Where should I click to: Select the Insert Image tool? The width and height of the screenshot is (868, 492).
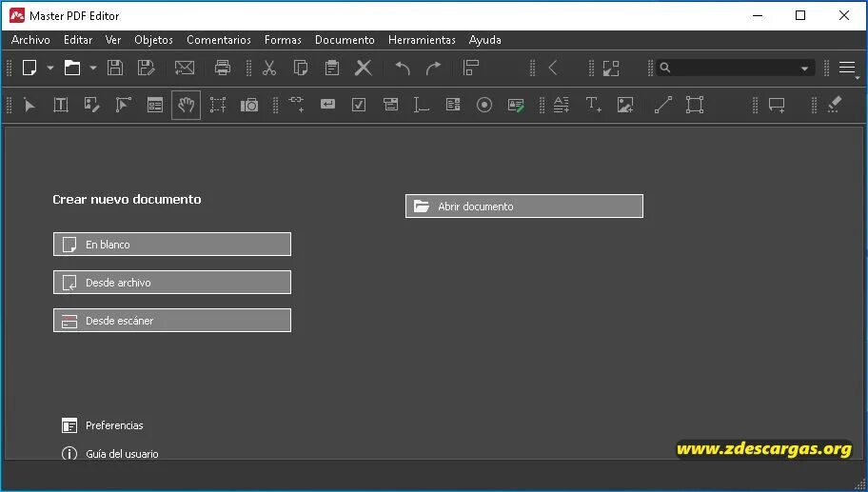(x=625, y=105)
